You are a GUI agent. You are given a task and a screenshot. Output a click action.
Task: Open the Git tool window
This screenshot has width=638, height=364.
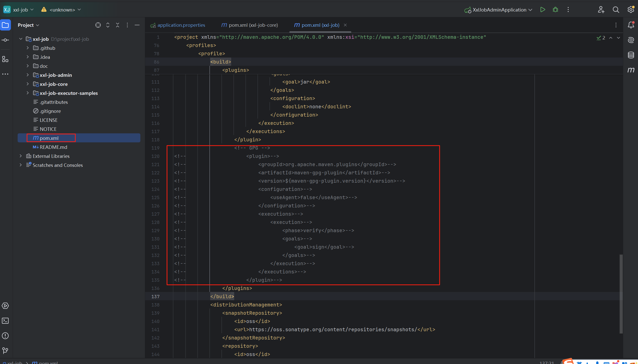click(5, 350)
